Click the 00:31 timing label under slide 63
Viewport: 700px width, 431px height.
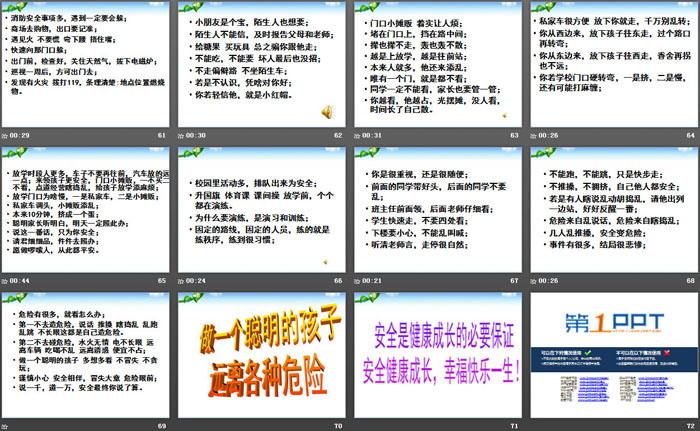(369, 135)
